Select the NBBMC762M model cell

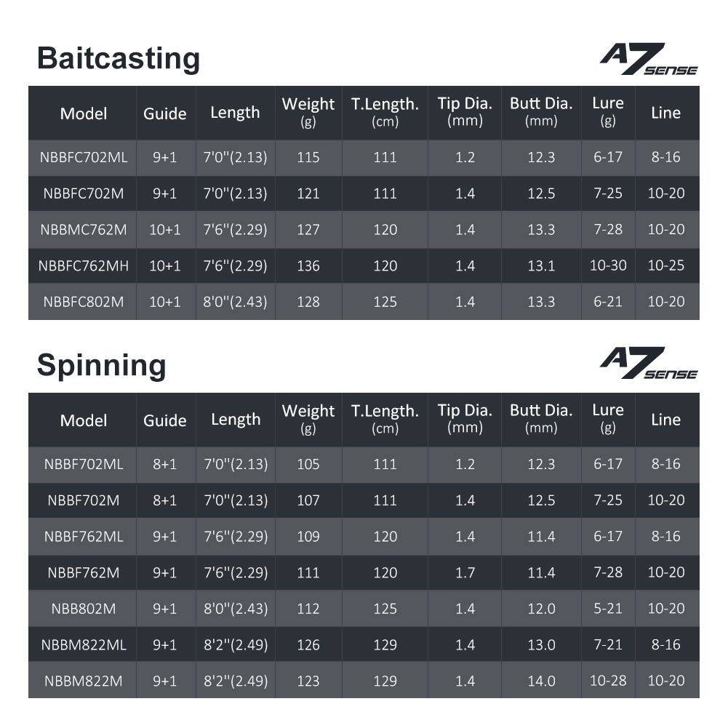[x=83, y=230]
